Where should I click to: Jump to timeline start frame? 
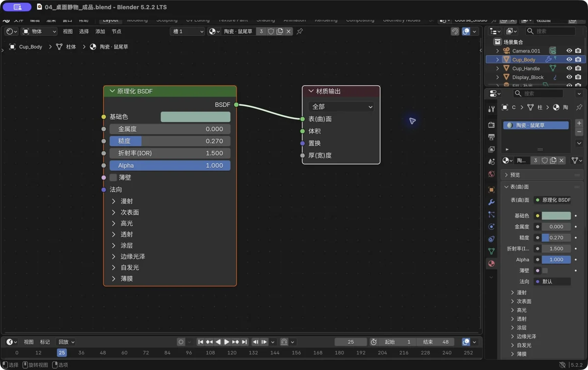coord(200,342)
